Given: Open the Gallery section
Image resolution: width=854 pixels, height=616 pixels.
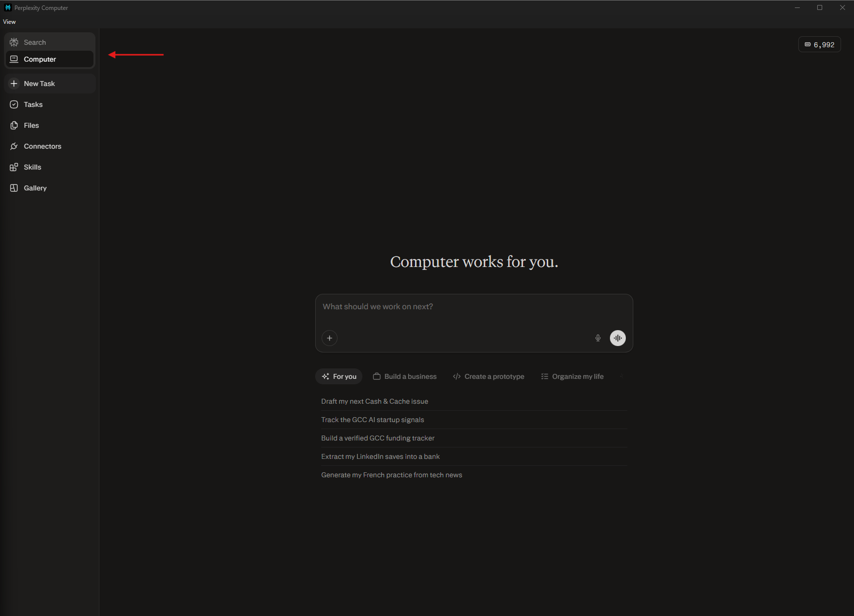Looking at the screenshot, I should [50, 188].
